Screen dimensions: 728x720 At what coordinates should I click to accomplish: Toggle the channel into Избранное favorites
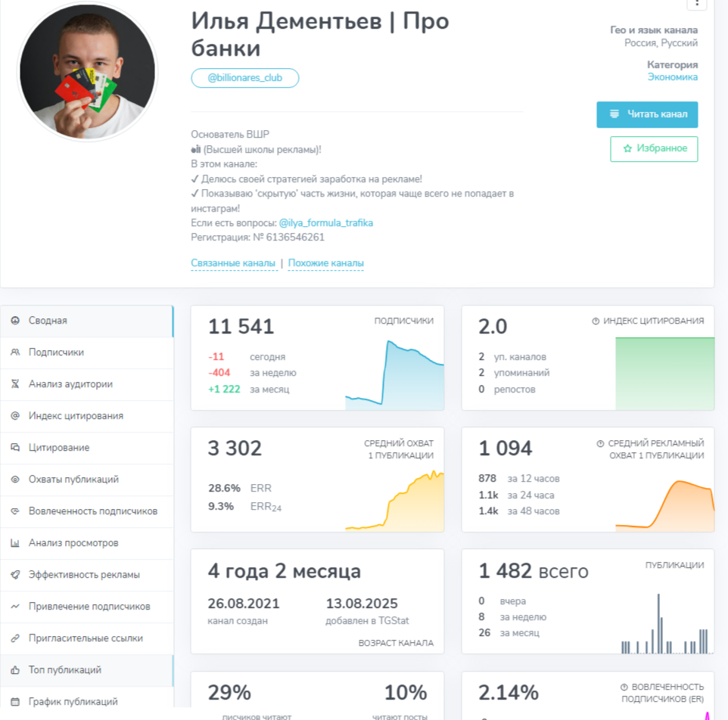point(654,149)
